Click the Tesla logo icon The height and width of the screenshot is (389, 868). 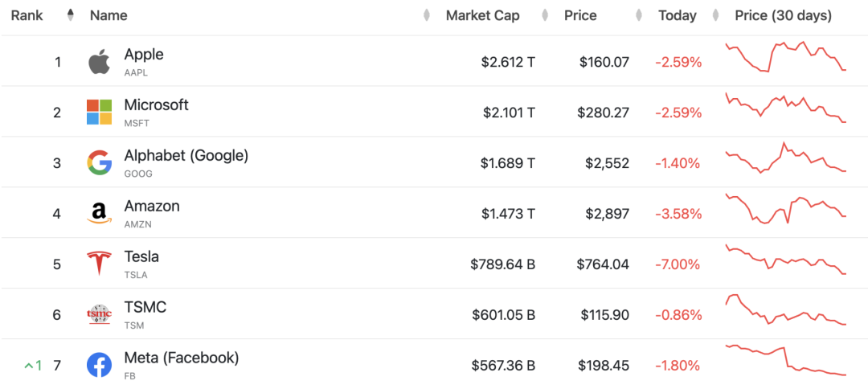[99, 264]
